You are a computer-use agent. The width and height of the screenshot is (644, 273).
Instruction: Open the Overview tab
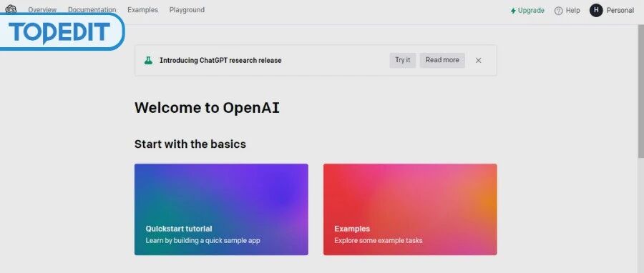[x=42, y=10]
